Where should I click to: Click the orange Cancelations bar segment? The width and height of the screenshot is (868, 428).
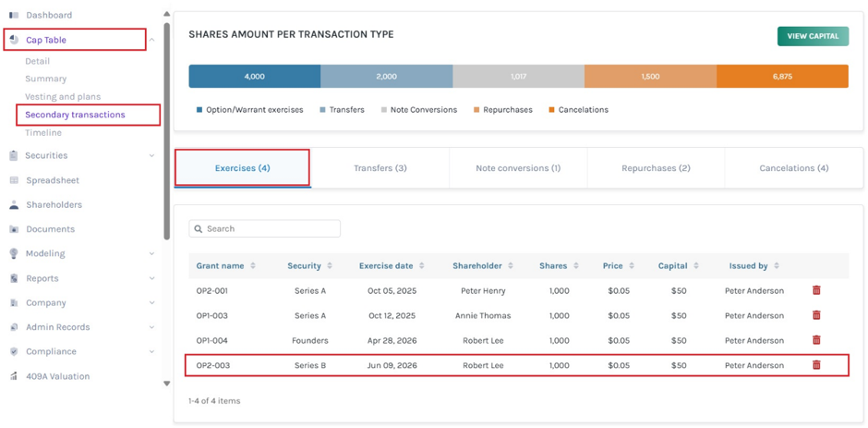click(782, 77)
